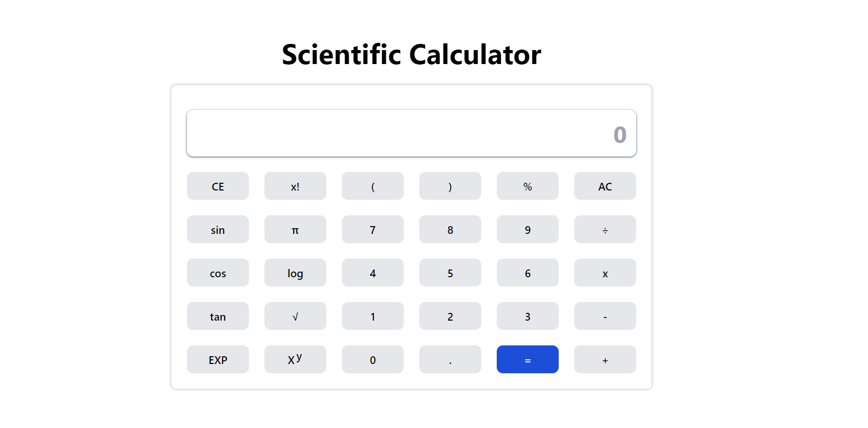Viewport: 868px width, 428px height.
Task: Click the log button
Action: pos(295,273)
